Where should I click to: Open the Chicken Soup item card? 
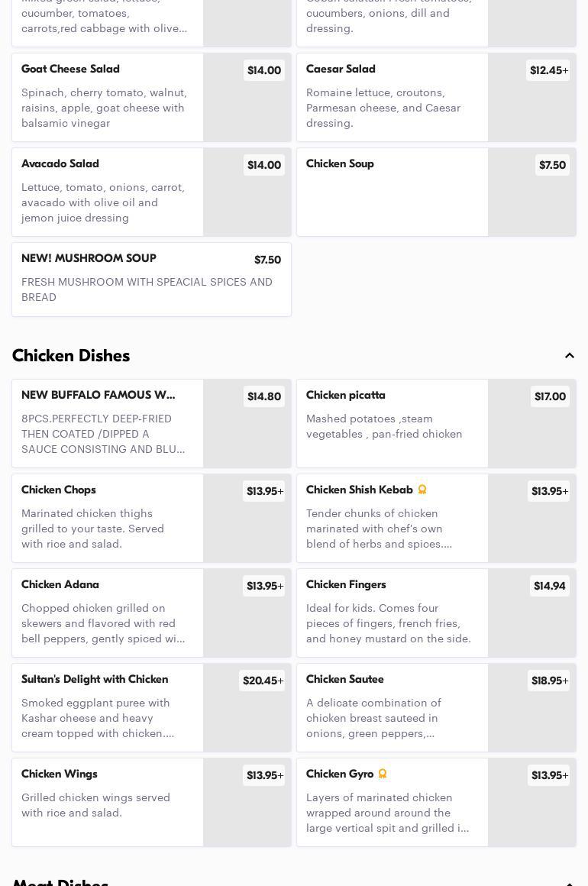[x=392, y=192]
